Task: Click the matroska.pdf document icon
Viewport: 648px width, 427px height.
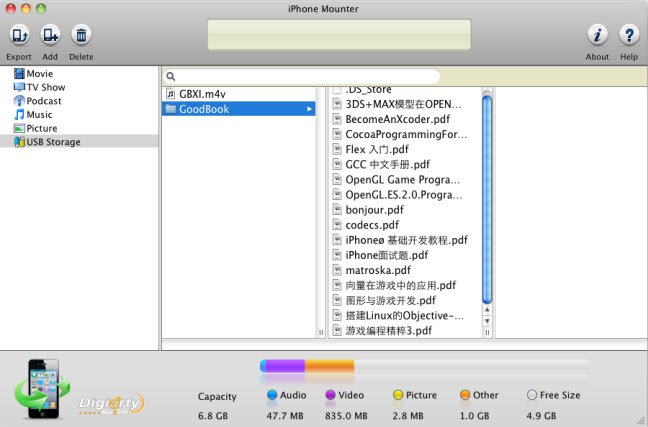Action: pyautogui.click(x=337, y=270)
